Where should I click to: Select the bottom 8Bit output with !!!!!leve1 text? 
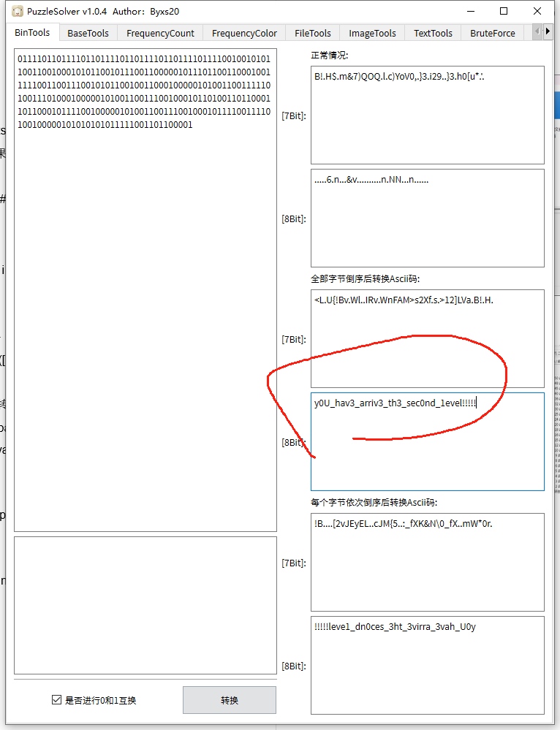coord(428,665)
